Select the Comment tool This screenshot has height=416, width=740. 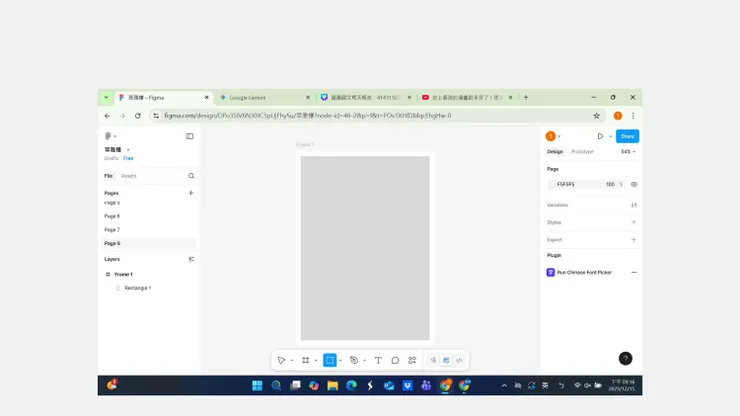(x=395, y=360)
